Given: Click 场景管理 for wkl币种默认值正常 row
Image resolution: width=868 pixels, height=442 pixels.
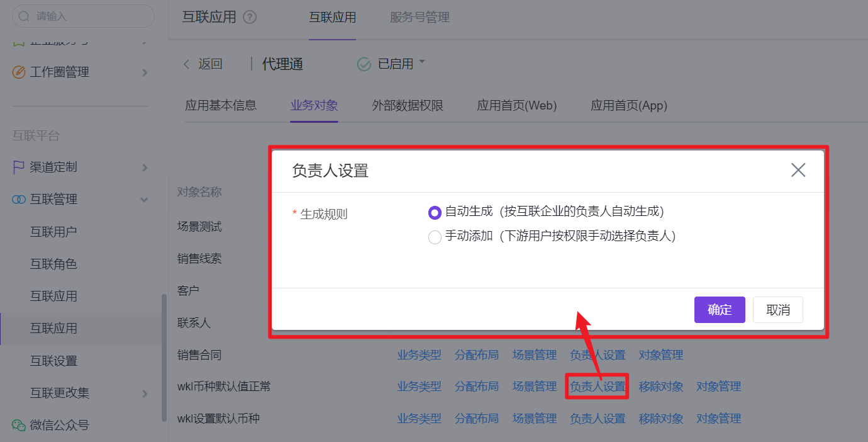Looking at the screenshot, I should [535, 387].
